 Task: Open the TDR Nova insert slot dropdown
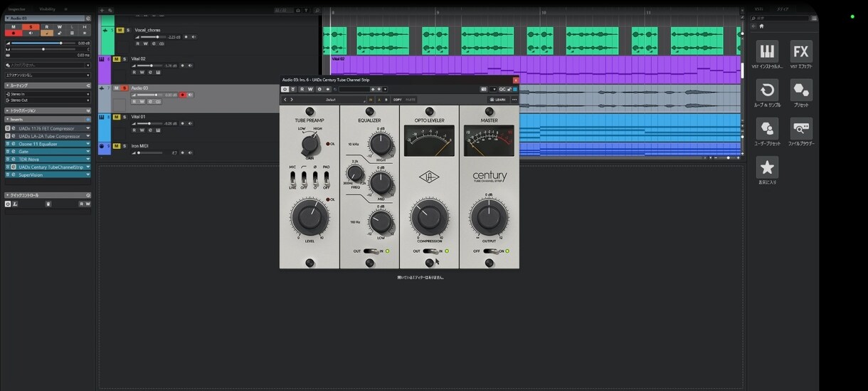(88, 159)
